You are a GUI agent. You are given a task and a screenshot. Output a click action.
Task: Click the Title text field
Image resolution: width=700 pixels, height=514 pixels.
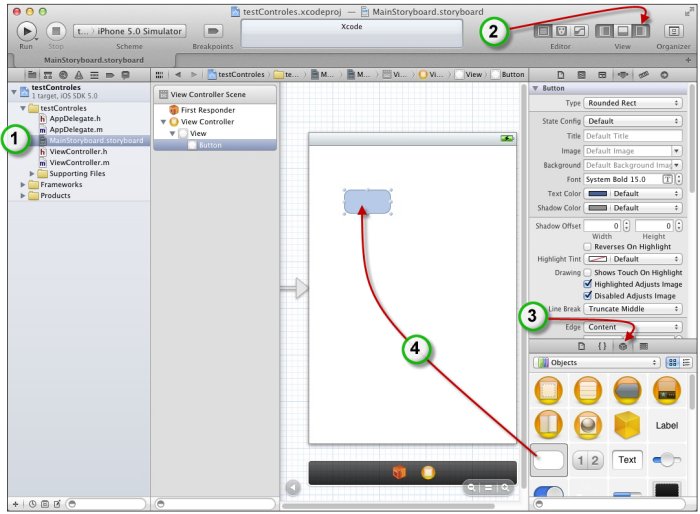(633, 136)
